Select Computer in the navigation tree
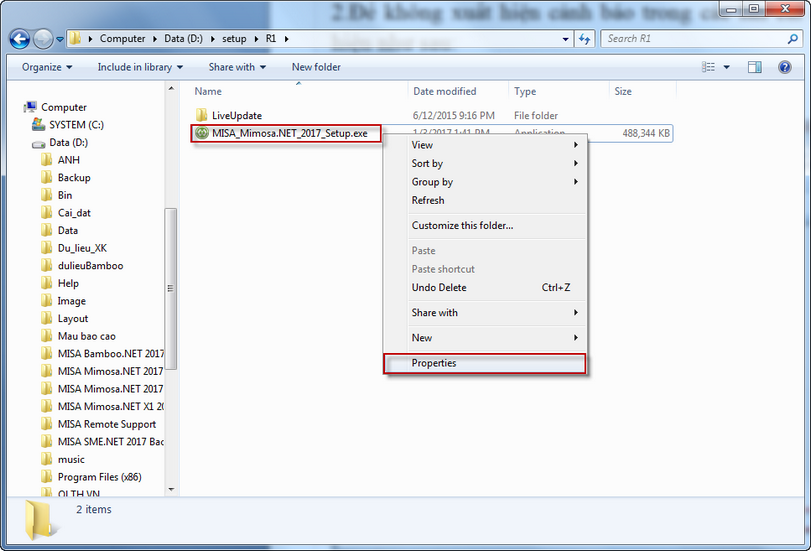811x551 pixels. point(55,107)
